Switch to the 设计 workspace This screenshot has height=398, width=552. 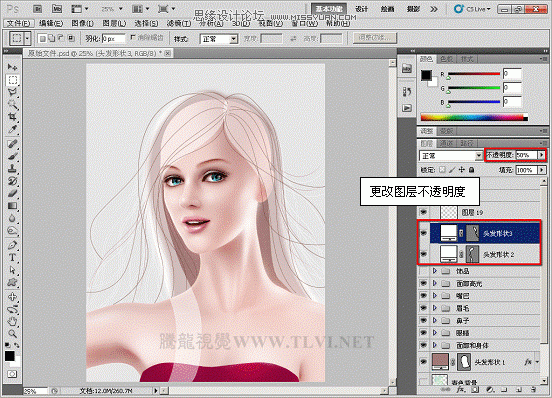pyautogui.click(x=362, y=9)
